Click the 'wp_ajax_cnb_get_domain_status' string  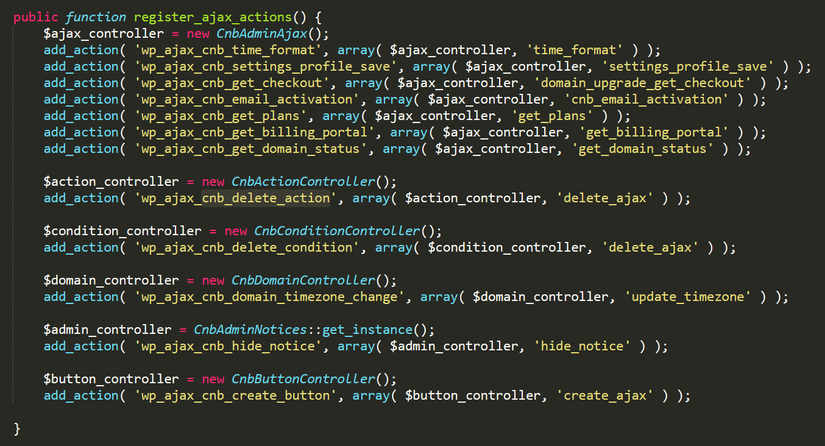pyautogui.click(x=251, y=149)
